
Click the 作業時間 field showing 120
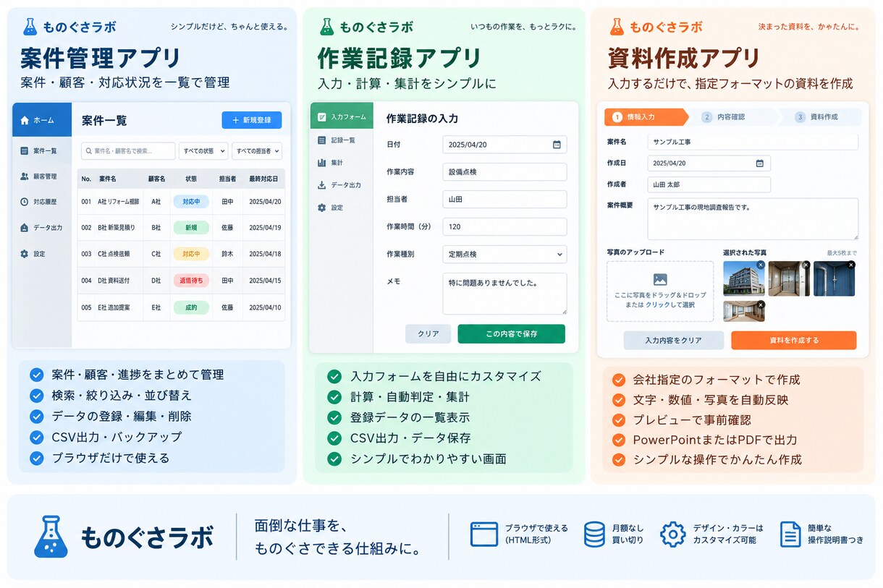click(504, 226)
